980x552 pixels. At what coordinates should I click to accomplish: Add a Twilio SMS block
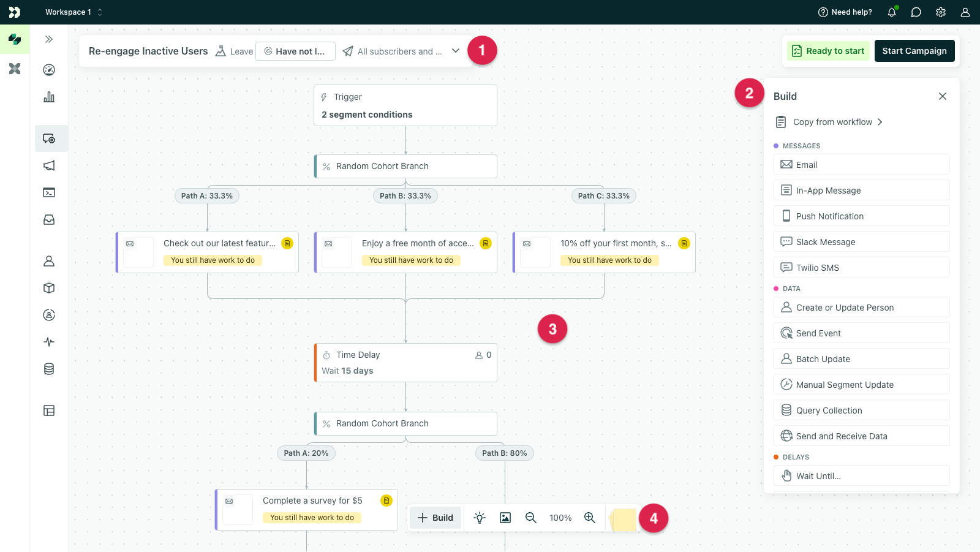tap(862, 267)
